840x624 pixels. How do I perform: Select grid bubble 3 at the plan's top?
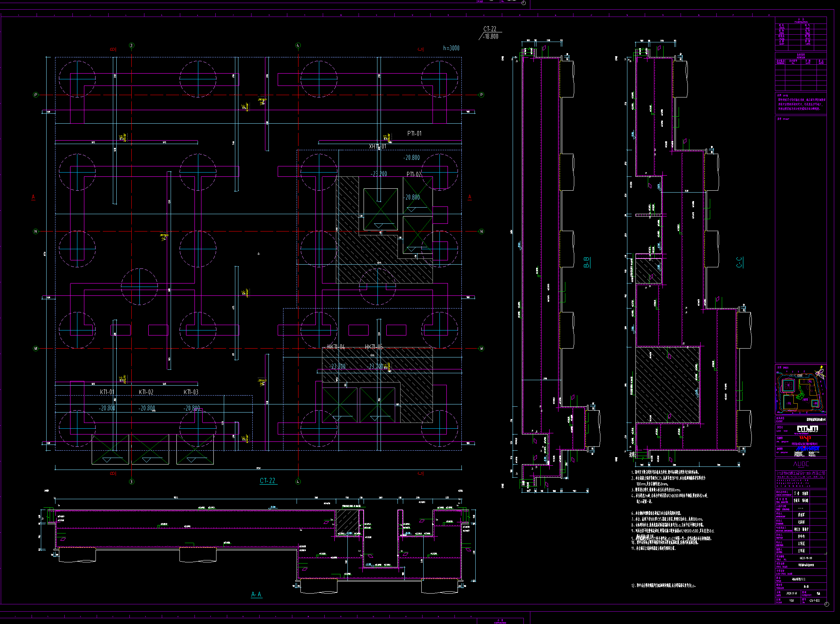[131, 45]
